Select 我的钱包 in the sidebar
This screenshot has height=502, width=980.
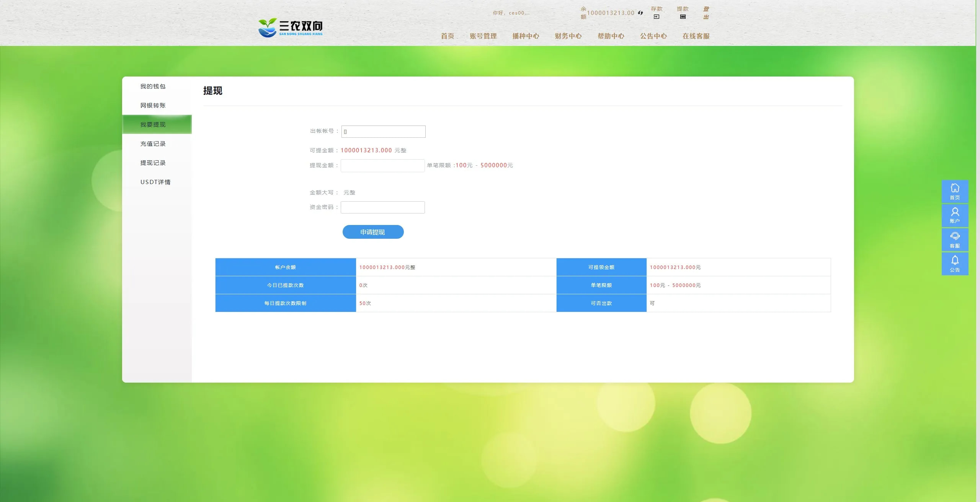(x=157, y=86)
